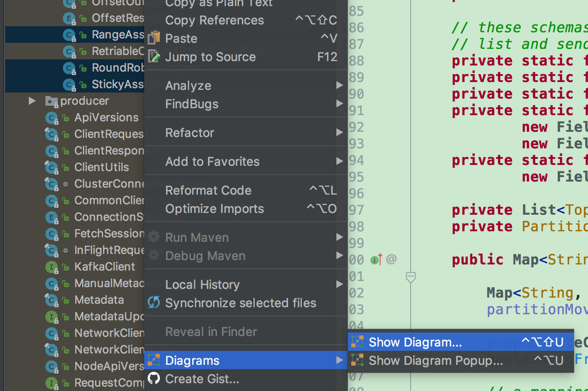This screenshot has width=588, height=391.
Task: Open the Analyze submenu arrow
Action: (339, 86)
